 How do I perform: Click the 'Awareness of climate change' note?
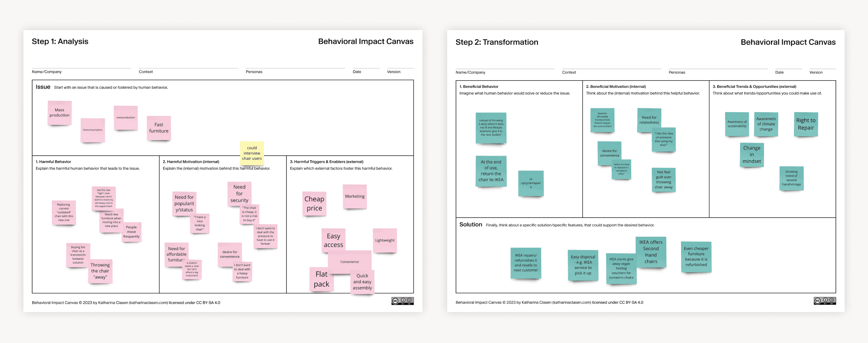[x=766, y=124]
